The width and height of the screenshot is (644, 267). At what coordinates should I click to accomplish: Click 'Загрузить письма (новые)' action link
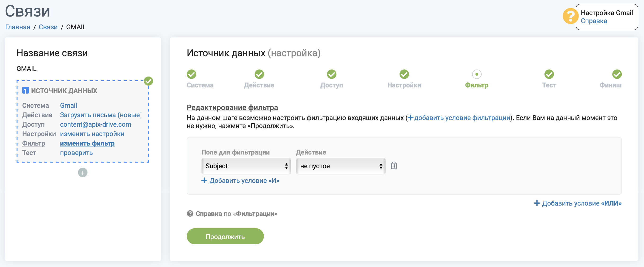pos(100,115)
